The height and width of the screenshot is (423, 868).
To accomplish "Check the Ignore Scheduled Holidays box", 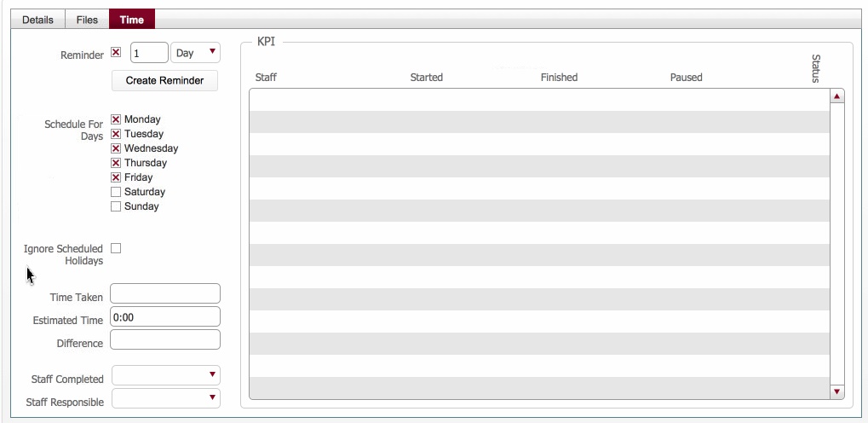I will click(x=116, y=248).
